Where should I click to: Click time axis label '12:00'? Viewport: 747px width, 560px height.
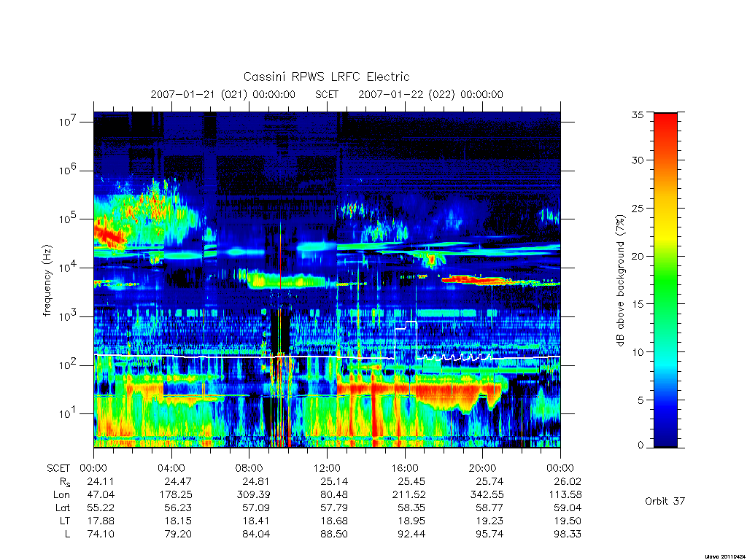click(x=328, y=468)
